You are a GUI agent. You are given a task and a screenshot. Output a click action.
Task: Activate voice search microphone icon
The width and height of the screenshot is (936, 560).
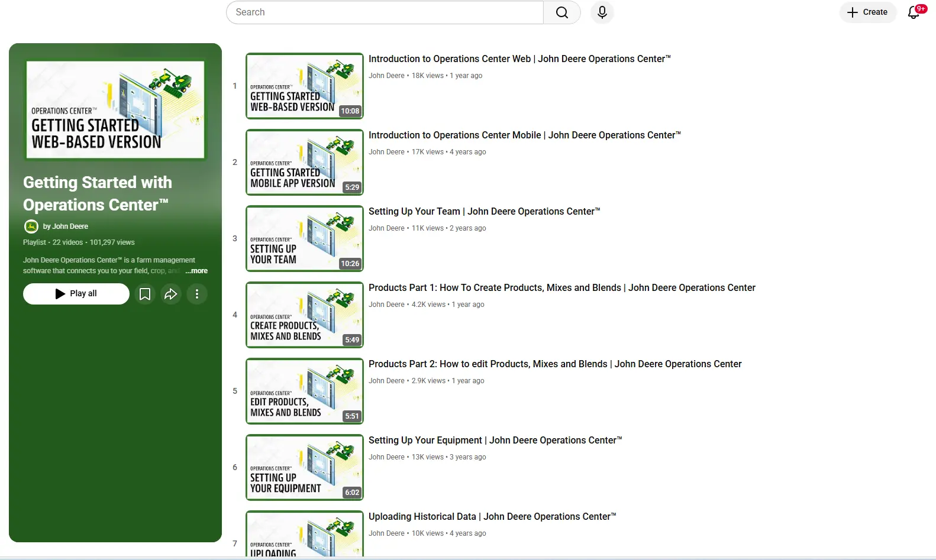click(602, 12)
